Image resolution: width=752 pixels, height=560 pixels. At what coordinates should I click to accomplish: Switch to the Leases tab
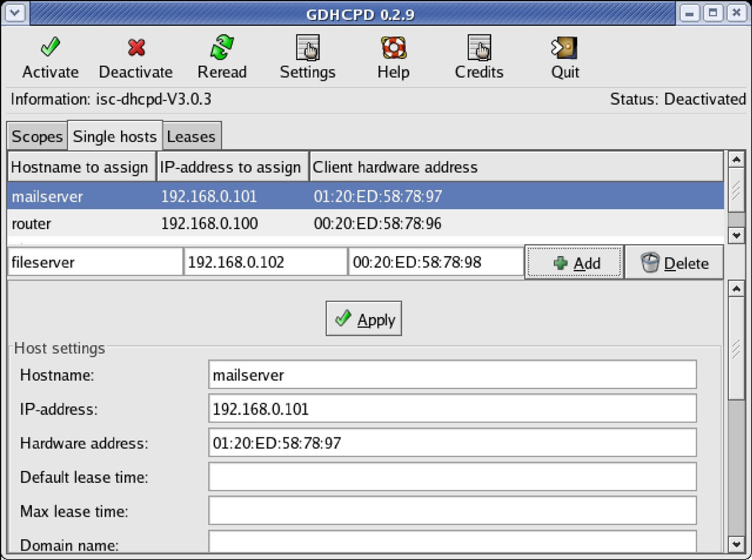[191, 137]
